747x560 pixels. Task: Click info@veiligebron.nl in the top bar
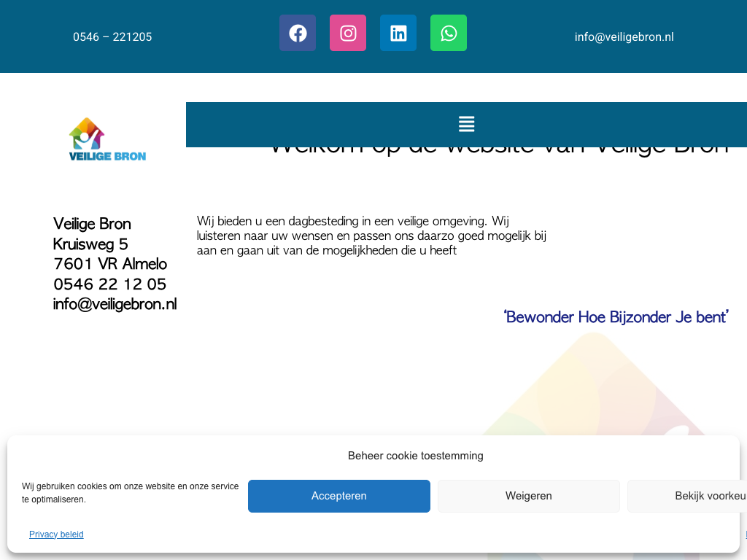pyautogui.click(x=624, y=36)
